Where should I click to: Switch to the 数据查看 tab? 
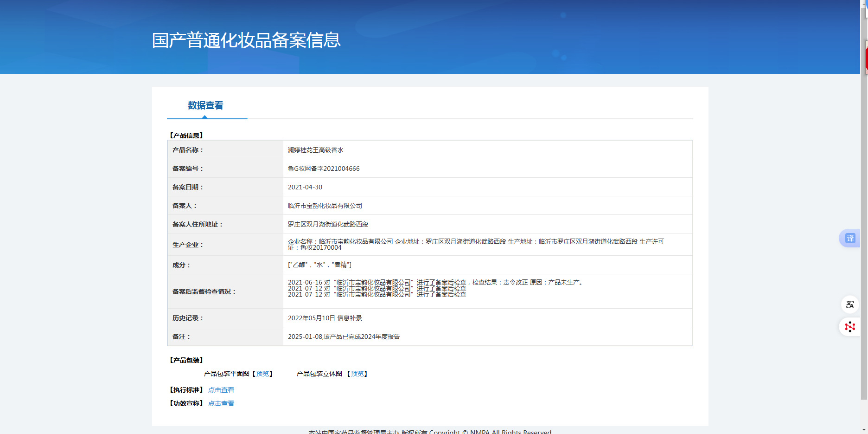click(x=205, y=105)
